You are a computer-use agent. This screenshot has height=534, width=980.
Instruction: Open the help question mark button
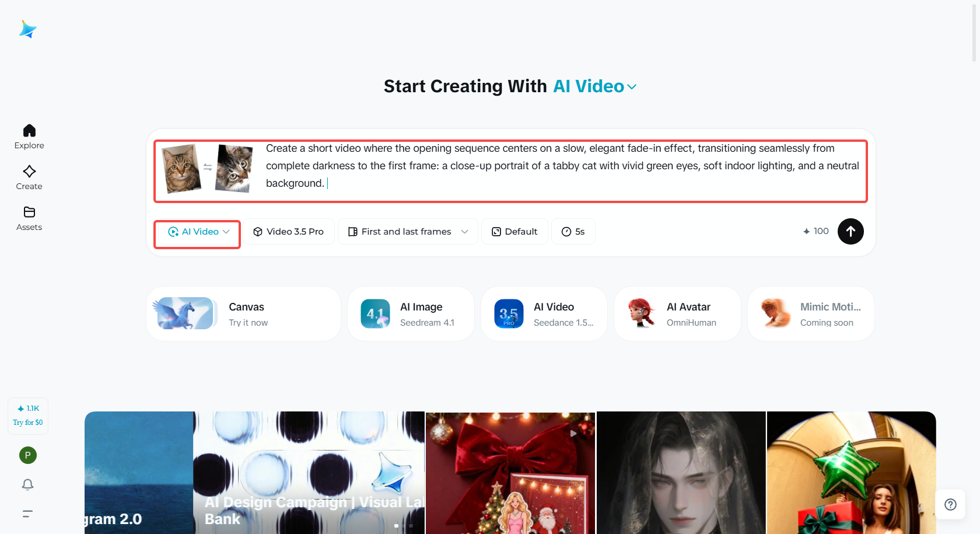coord(950,504)
